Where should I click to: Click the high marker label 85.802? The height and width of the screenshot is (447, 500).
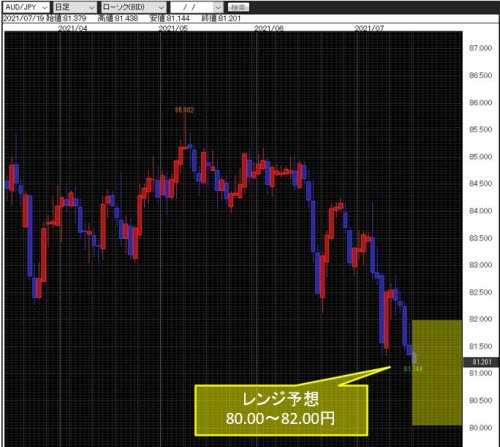(x=184, y=110)
